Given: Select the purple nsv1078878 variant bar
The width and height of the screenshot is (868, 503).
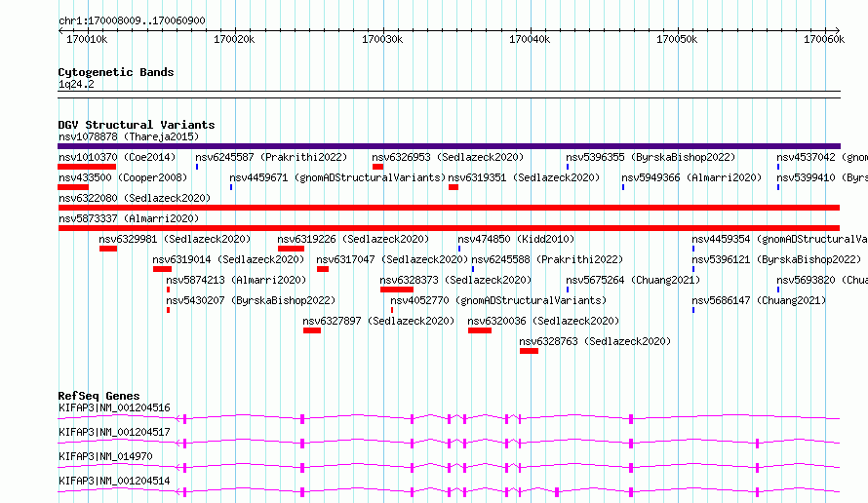Looking at the screenshot, I should 449,146.
